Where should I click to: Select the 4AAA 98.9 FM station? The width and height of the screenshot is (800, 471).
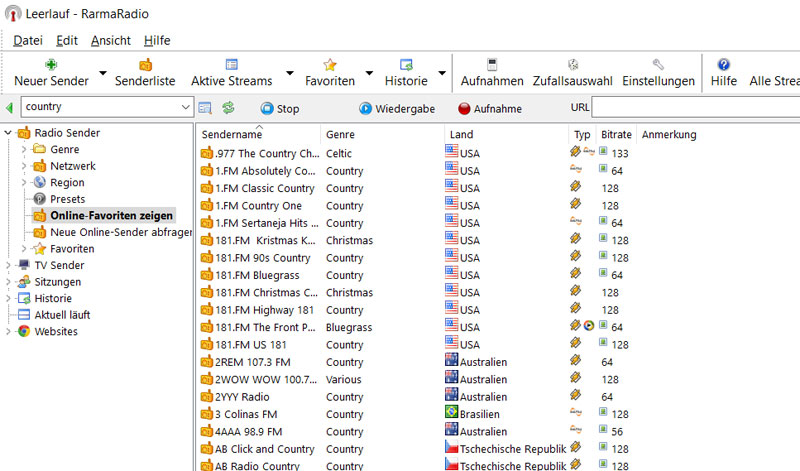[x=248, y=431]
